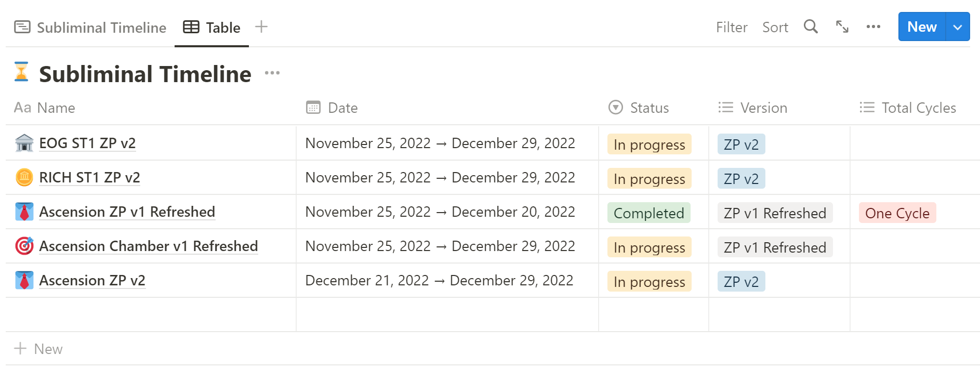Click the coin icon of RICH ST1 row

(x=24, y=177)
